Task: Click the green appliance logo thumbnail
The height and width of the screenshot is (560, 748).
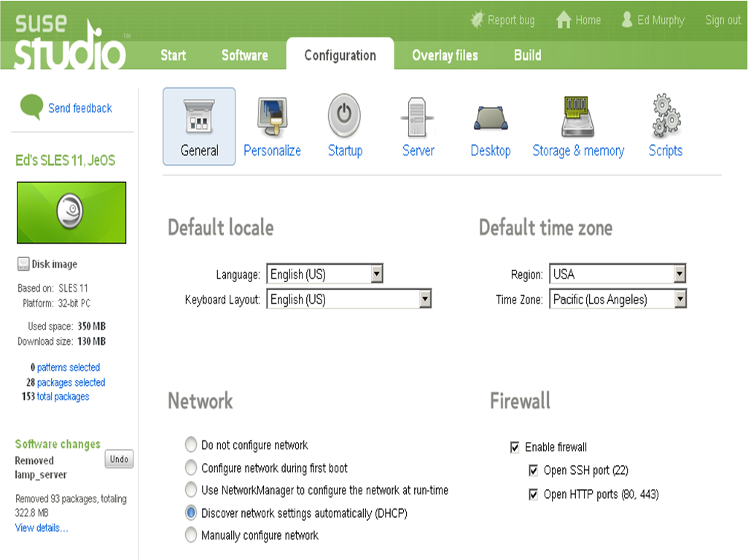Action: 71,213
